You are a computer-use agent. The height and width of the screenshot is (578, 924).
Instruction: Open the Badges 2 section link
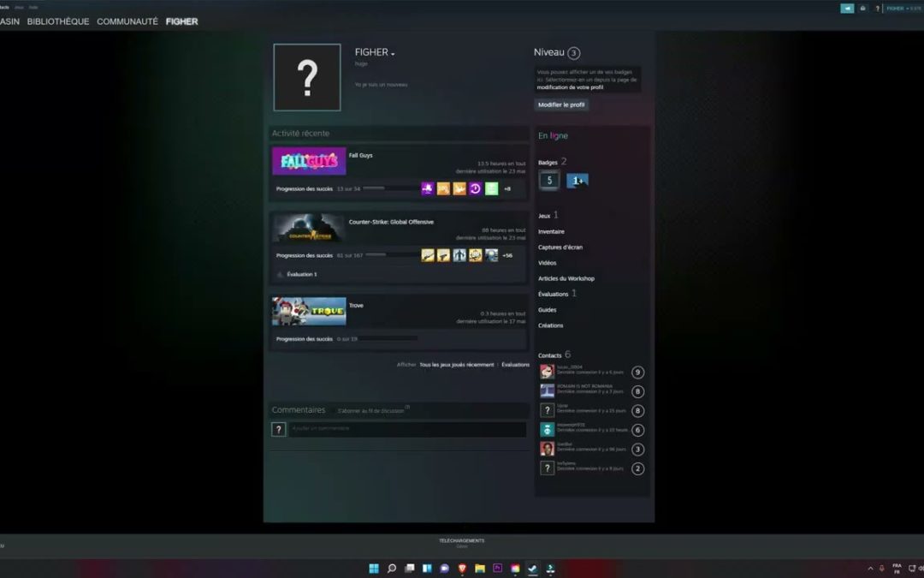[x=552, y=162]
